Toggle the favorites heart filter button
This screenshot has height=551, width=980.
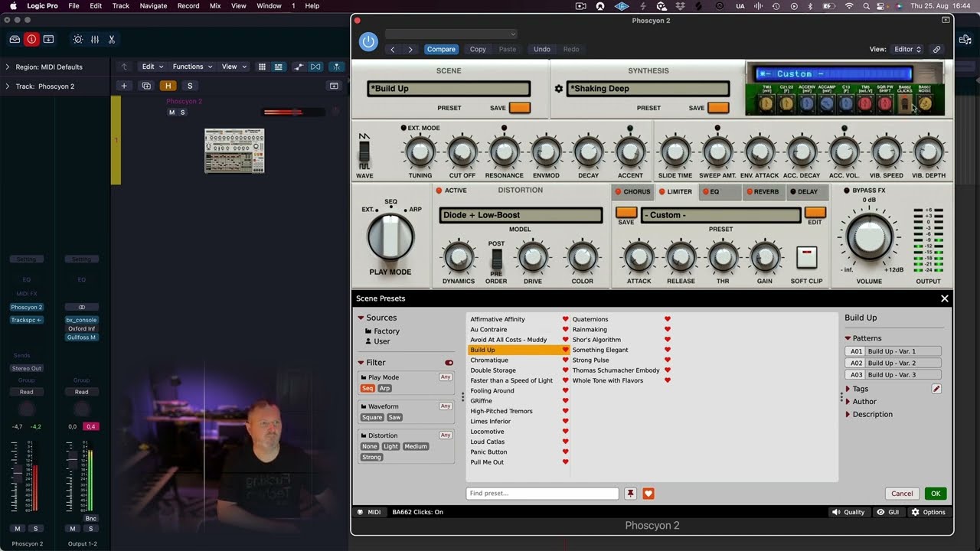tap(648, 494)
